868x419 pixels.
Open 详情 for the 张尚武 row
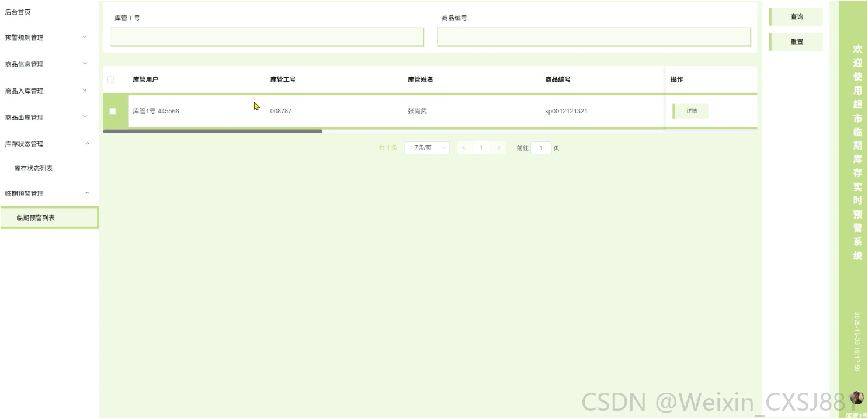click(x=691, y=111)
